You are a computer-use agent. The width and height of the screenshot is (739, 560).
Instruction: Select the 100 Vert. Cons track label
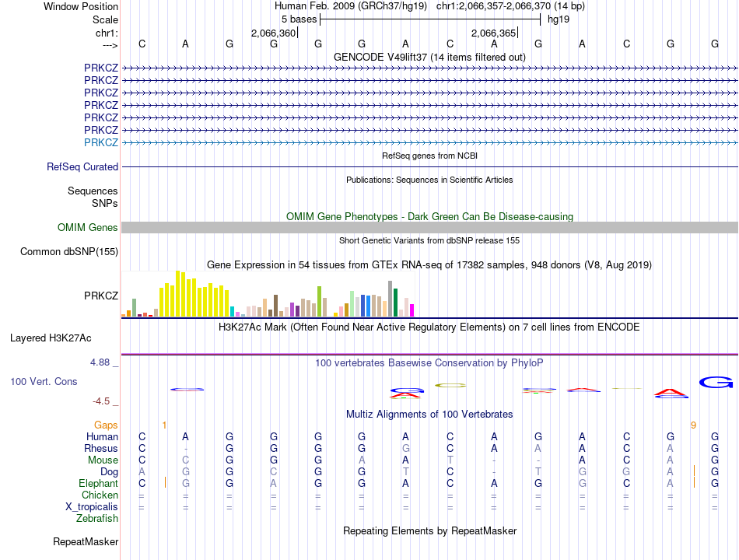(x=44, y=381)
